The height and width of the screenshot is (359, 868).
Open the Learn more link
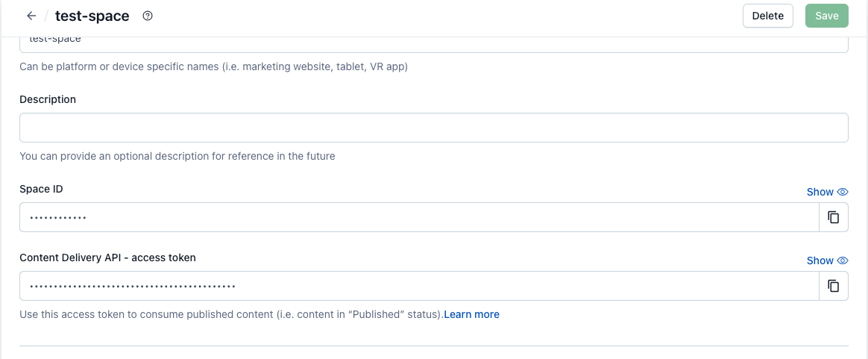[x=471, y=314]
